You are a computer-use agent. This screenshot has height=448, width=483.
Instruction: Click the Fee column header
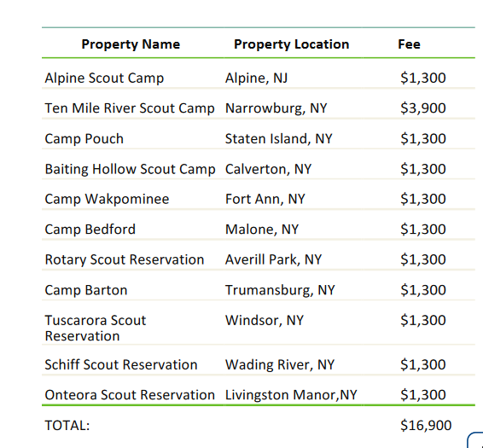click(409, 44)
